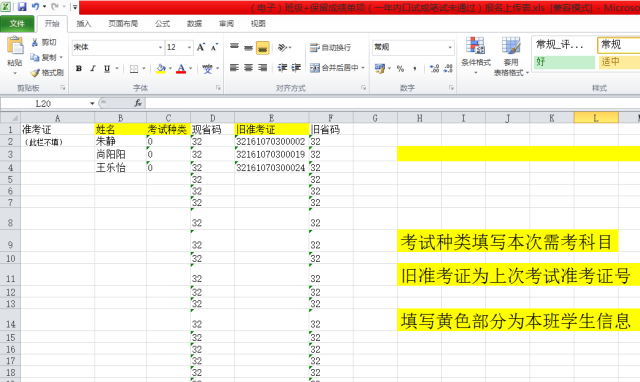This screenshot has width=640, height=382.
Task: Open the number format dropdown 常规
Action: pos(450,47)
